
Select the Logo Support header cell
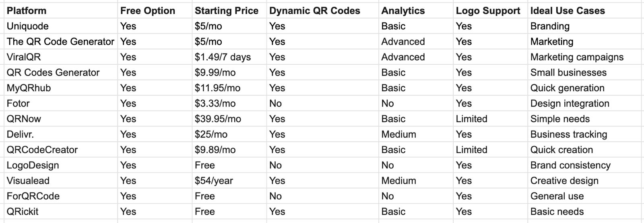pos(488,11)
